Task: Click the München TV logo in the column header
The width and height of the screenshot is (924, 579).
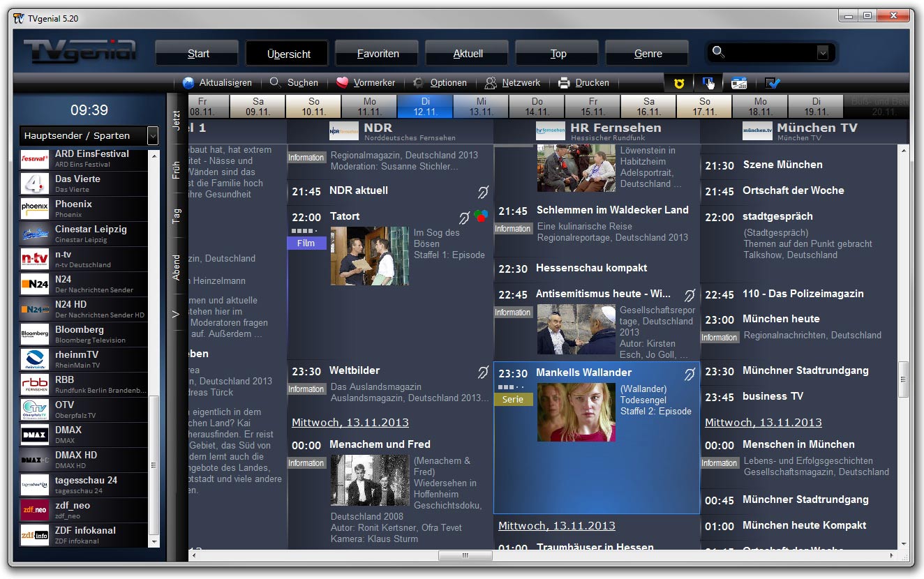Action: tap(757, 131)
